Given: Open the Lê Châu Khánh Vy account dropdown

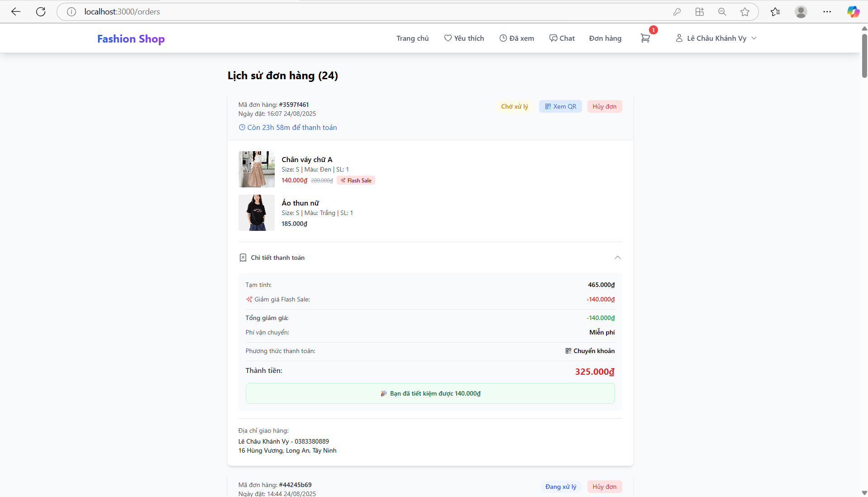Looking at the screenshot, I should pos(716,38).
